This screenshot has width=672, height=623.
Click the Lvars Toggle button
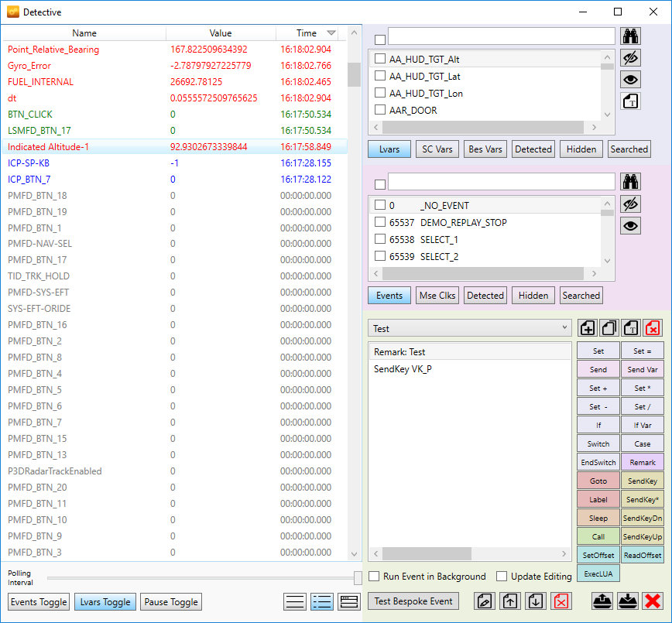(105, 602)
